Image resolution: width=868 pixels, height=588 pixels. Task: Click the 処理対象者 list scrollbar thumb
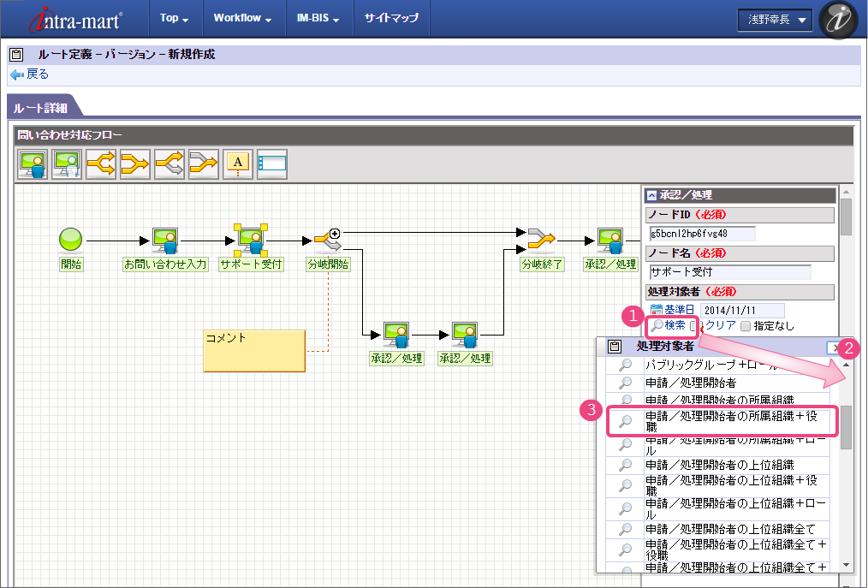(x=846, y=427)
